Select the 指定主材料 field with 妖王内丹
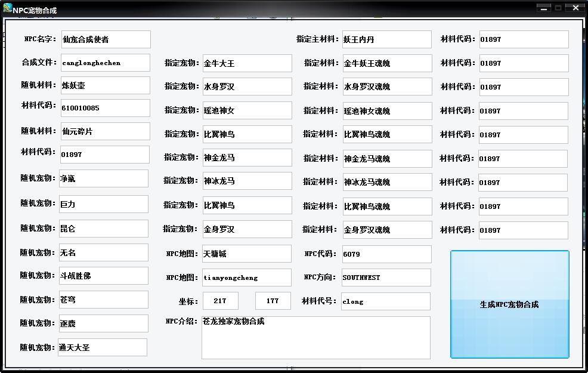 [x=386, y=39]
